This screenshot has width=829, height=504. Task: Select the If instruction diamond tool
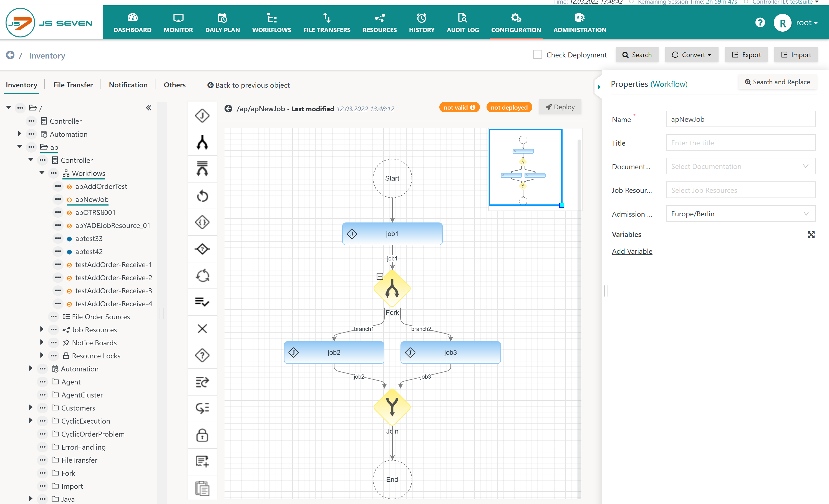tap(202, 249)
